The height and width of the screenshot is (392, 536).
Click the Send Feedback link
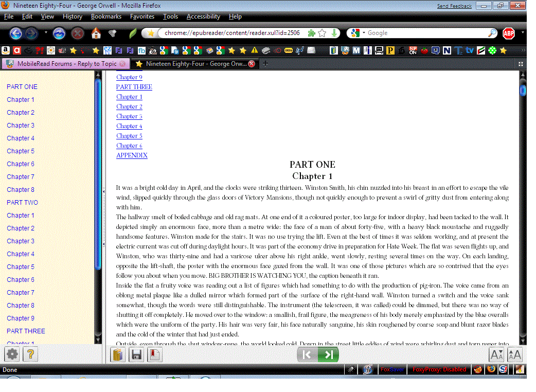point(454,6)
